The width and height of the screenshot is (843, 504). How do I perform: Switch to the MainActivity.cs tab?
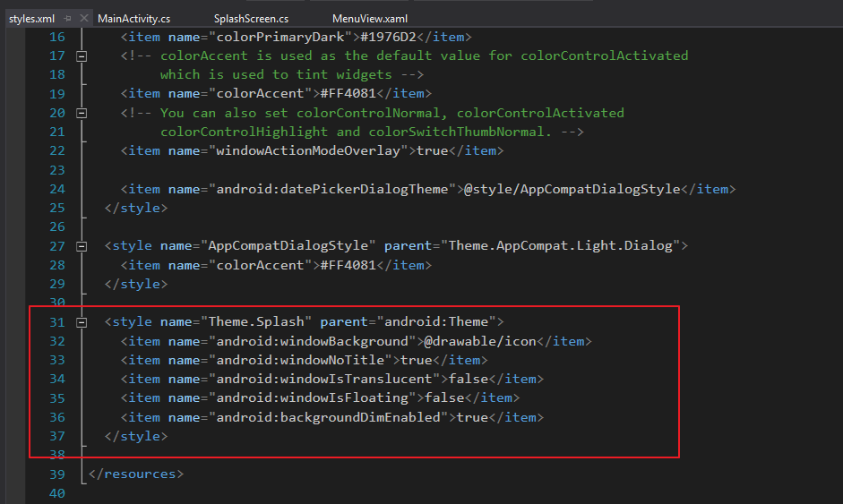coord(133,19)
